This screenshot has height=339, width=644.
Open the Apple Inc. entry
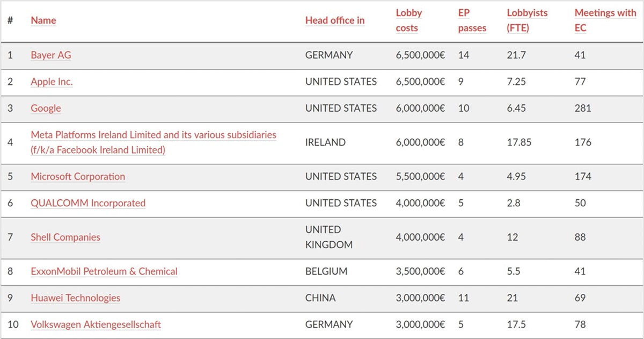52,82
